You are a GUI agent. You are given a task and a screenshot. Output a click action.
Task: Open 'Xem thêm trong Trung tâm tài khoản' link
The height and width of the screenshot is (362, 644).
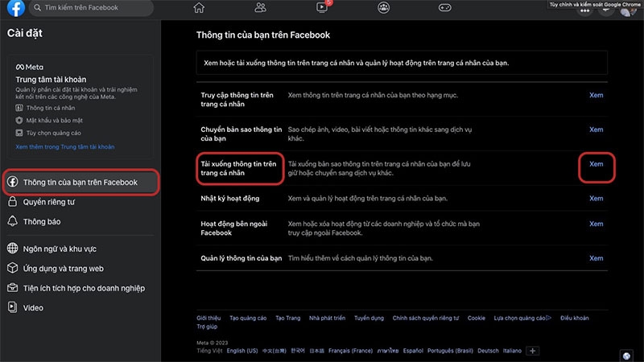[65, 146]
